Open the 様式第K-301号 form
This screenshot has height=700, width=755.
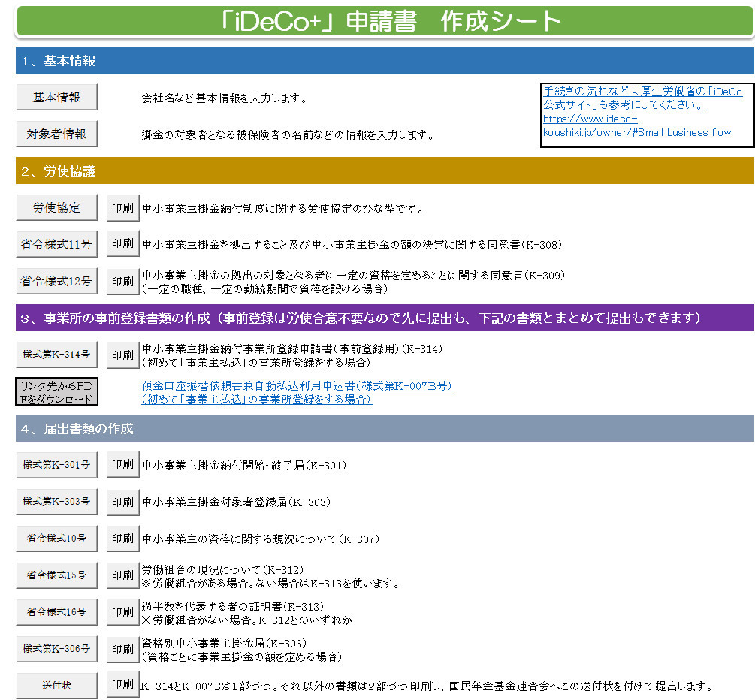(x=57, y=465)
